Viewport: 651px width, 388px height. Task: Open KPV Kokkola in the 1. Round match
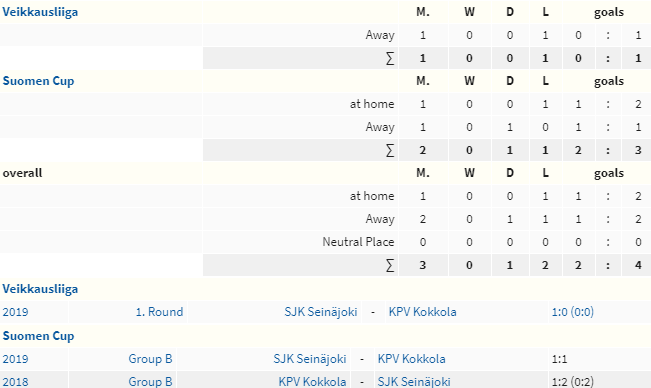pos(422,312)
